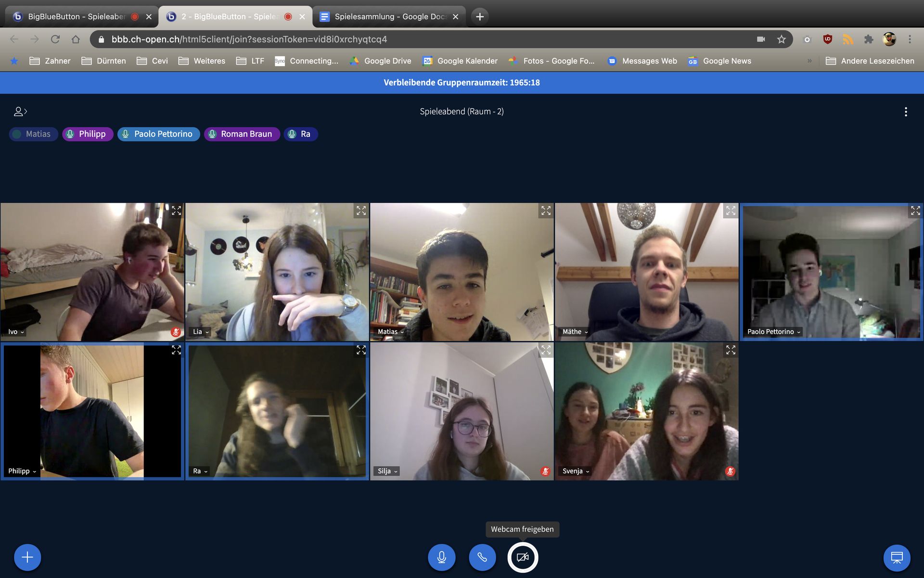Viewport: 924px width, 578px height.
Task: Click the leave audio phone button
Action: (x=482, y=557)
